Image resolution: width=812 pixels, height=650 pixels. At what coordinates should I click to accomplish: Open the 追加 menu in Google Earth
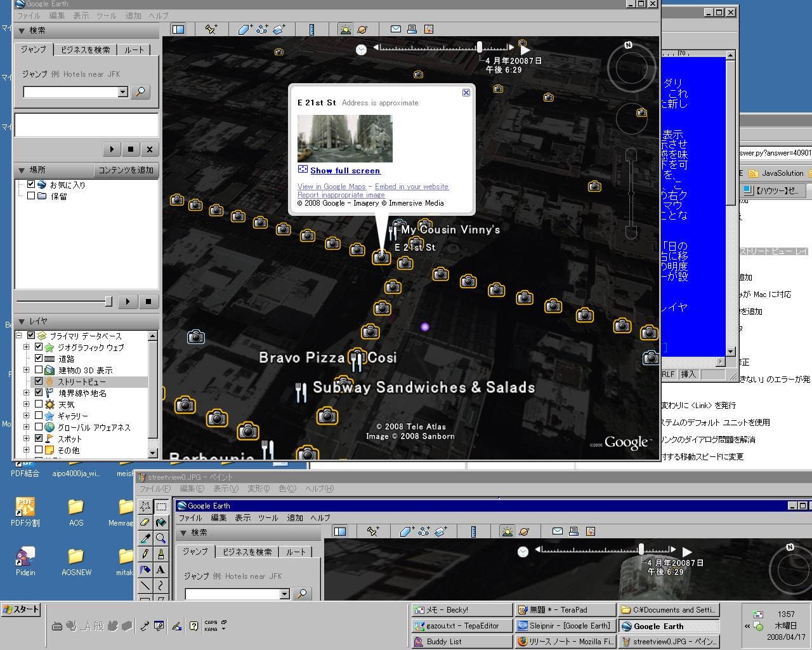click(x=133, y=15)
